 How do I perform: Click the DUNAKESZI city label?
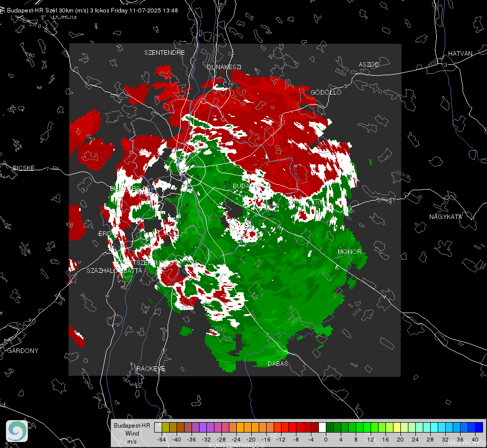[224, 67]
